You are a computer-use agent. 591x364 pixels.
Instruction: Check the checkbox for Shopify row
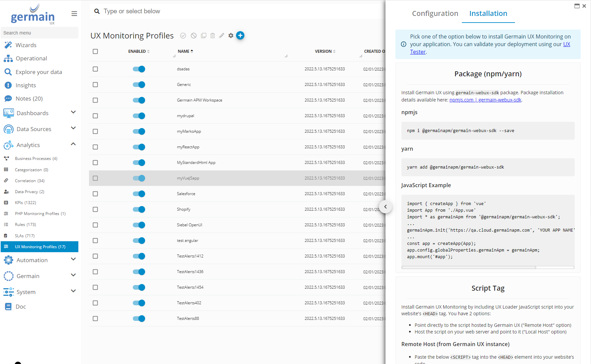95,209
